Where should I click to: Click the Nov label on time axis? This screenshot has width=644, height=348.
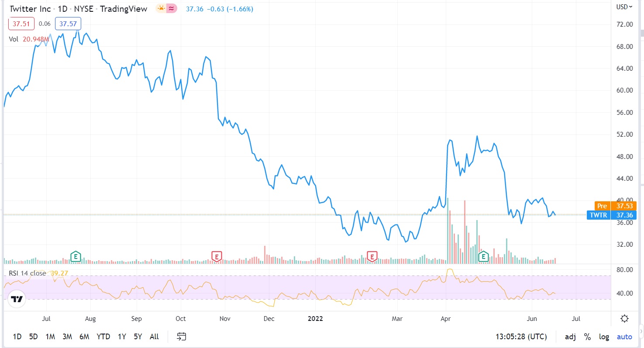(224, 319)
